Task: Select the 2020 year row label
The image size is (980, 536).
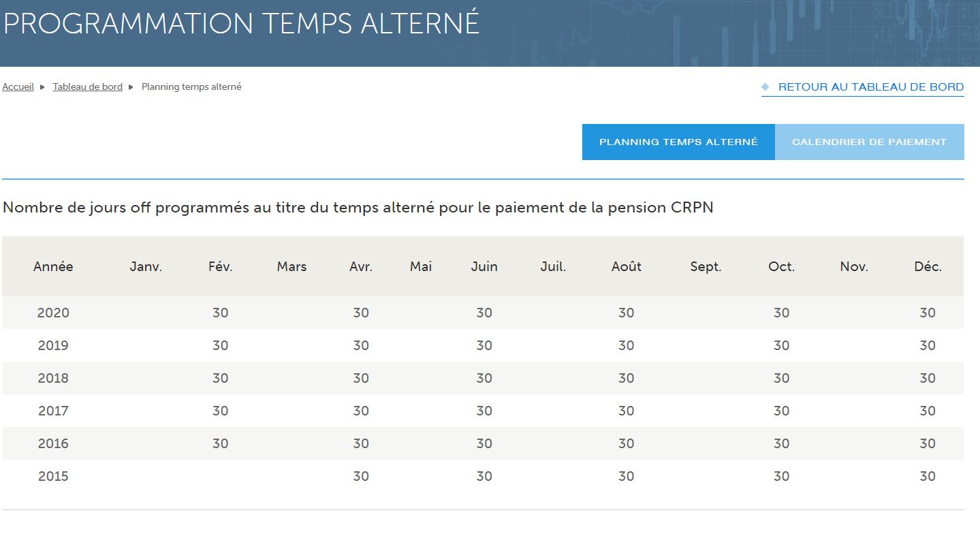Action: [x=53, y=313]
